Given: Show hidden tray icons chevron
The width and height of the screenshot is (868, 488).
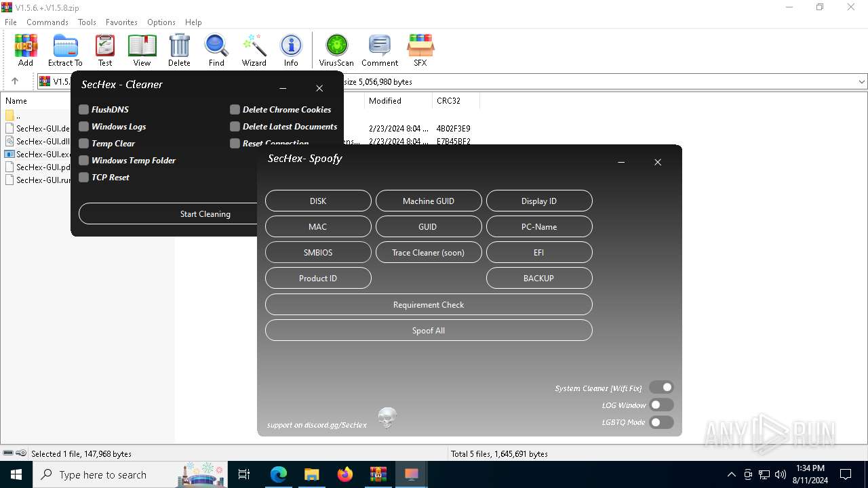Looking at the screenshot, I should [731, 474].
